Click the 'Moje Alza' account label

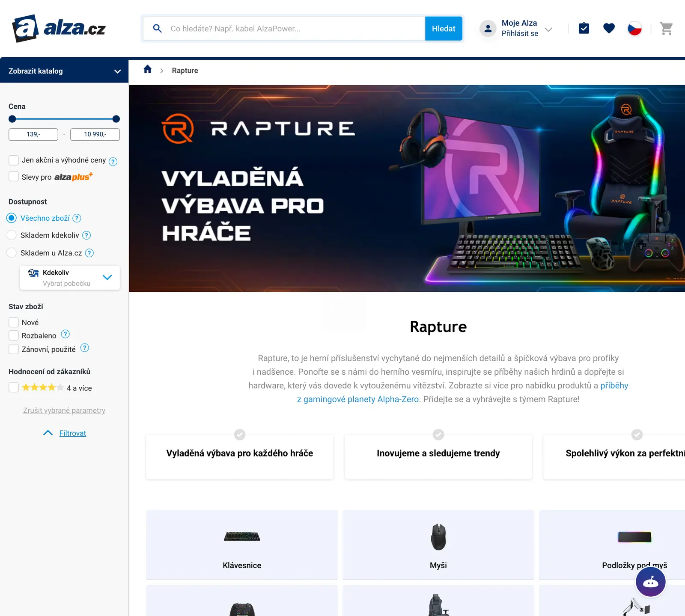coord(519,23)
